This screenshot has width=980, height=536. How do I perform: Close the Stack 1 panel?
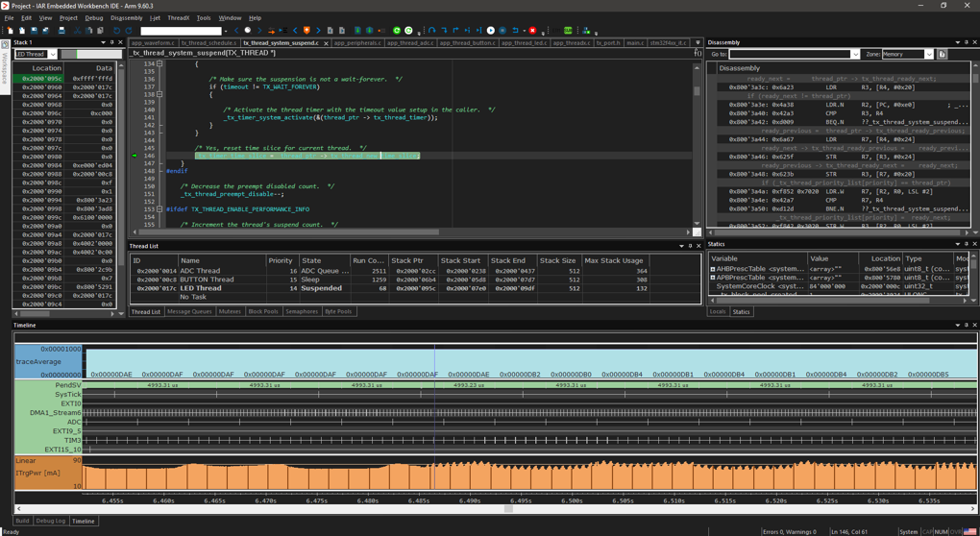[x=119, y=42]
